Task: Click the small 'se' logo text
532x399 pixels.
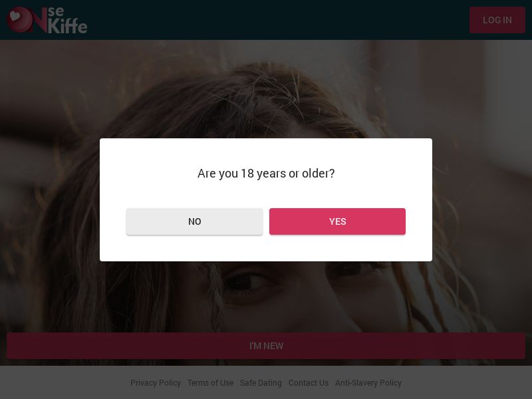Action: tap(57, 11)
